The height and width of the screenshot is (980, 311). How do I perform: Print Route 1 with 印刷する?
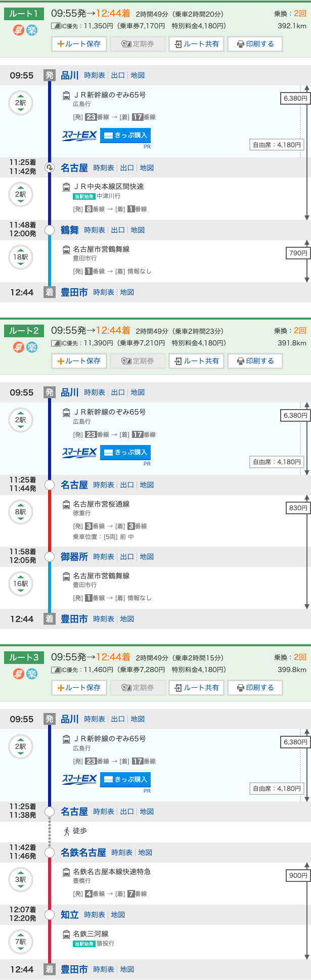click(x=255, y=44)
